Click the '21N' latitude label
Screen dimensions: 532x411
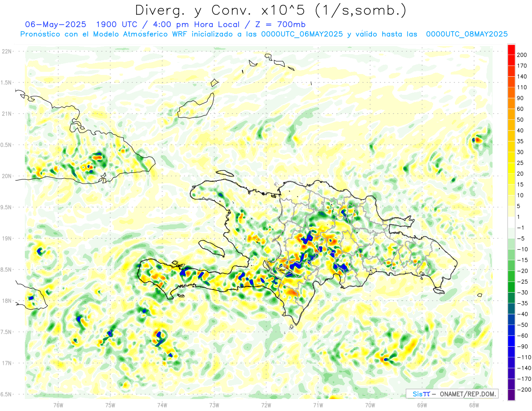[x=6, y=114]
